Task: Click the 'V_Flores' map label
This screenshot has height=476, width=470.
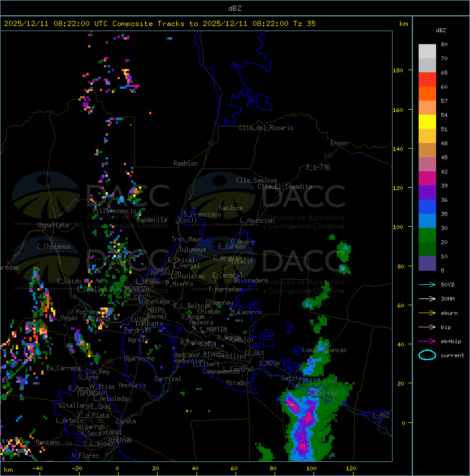Action: point(85,456)
